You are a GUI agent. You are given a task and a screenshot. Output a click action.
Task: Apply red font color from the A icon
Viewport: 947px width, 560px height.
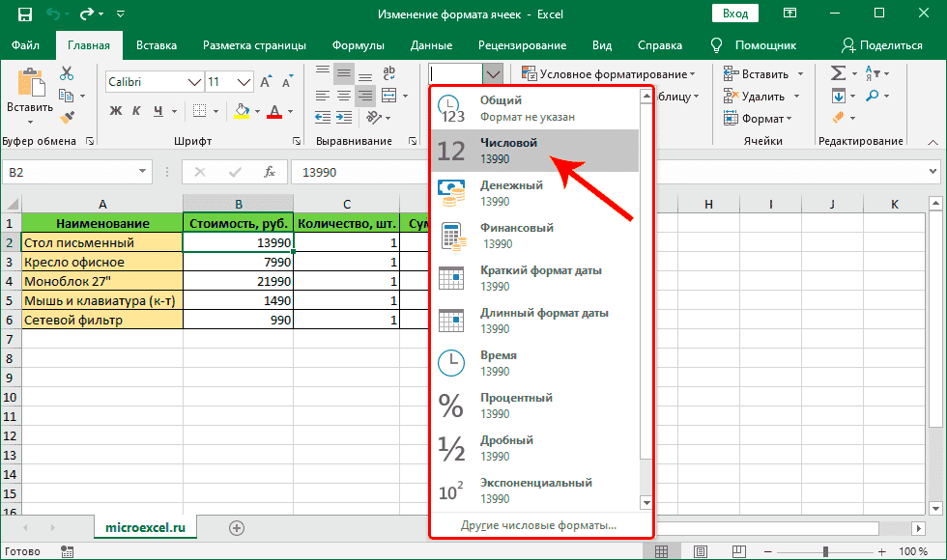pos(273,111)
